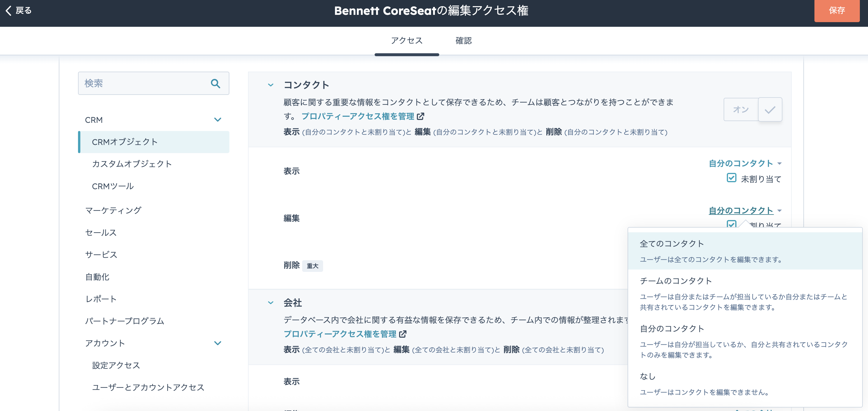Select 自分のコンタクト option in dropdown list

click(745, 341)
